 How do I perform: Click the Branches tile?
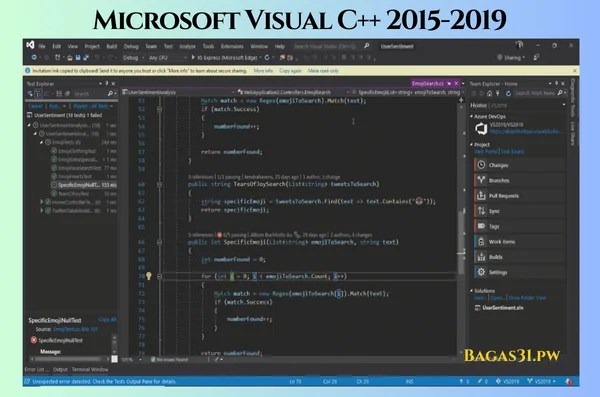[519, 180]
